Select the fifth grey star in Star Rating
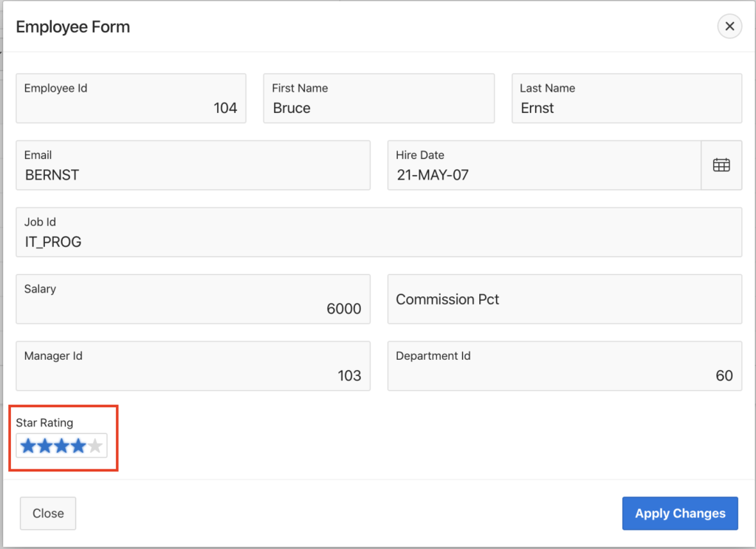Screen dimensions: 756x549 pyautogui.click(x=95, y=446)
